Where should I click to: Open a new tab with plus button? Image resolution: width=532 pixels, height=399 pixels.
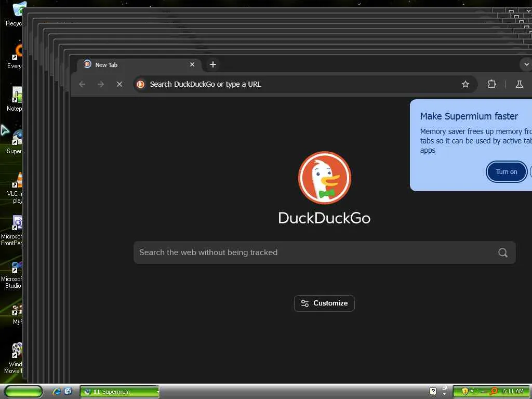tap(212, 64)
